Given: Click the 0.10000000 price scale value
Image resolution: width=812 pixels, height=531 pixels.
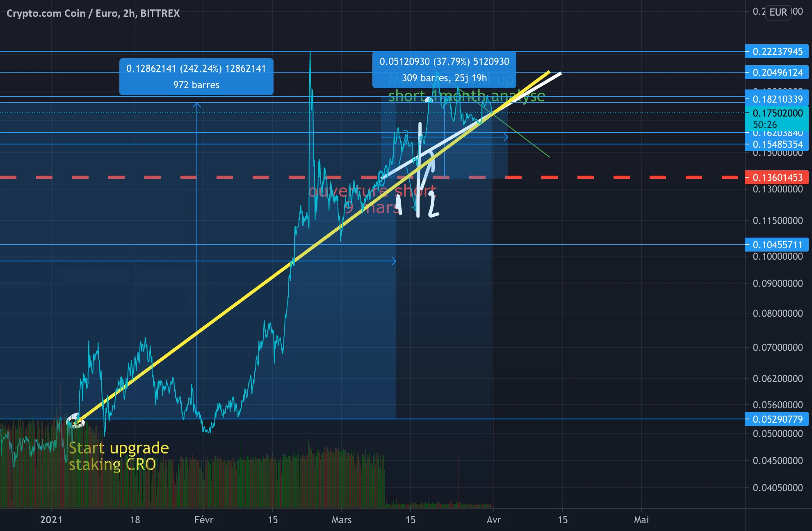Looking at the screenshot, I should point(778,256).
